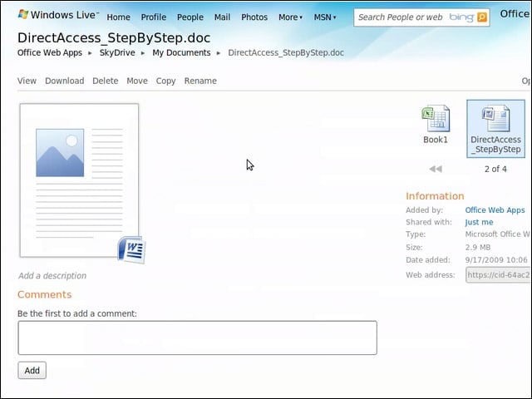Open Profile in the top navigation
This screenshot has width=532, height=399.
tap(154, 17)
